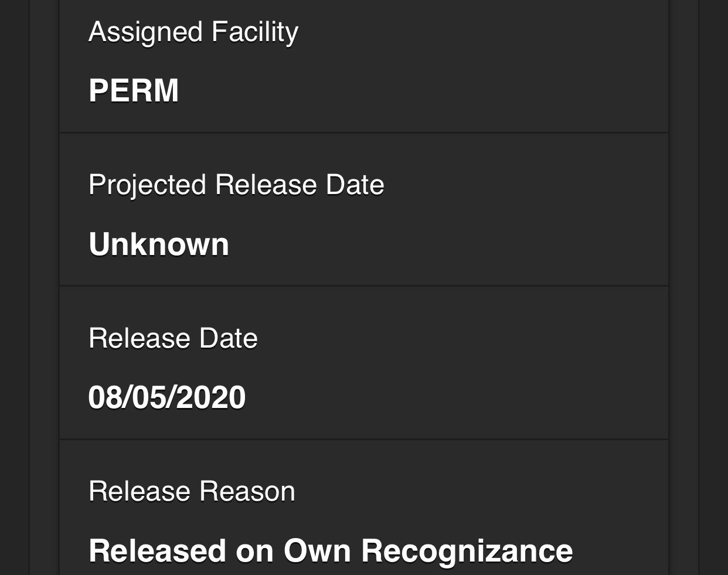Select the PERM facility value

click(x=134, y=91)
